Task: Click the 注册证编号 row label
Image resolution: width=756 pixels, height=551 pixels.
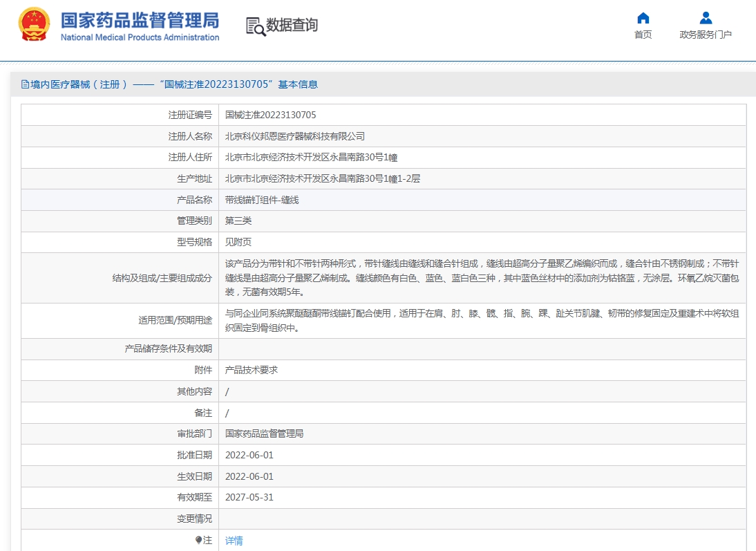Action: tap(190, 115)
